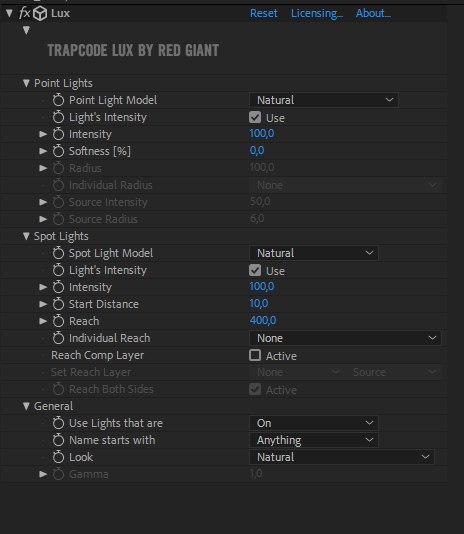464x534 pixels.
Task: Click stopwatch icon for Point Light Model
Action: (58, 100)
